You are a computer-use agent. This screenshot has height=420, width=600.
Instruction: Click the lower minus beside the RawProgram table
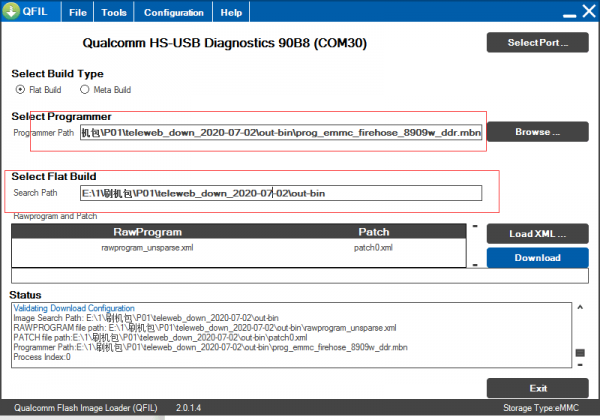[x=475, y=265]
